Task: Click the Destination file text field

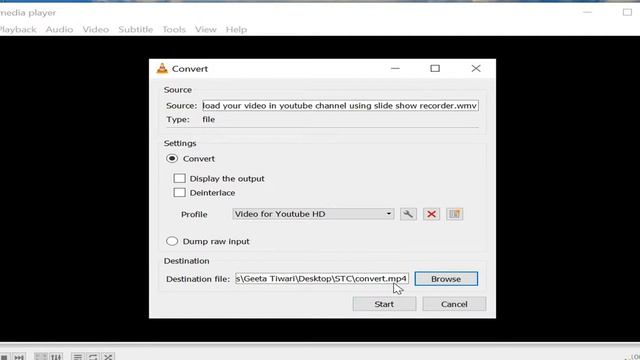Action: pos(322,279)
